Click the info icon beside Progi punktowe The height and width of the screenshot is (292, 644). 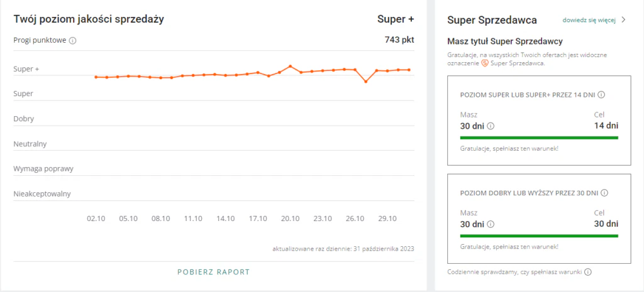pos(72,41)
